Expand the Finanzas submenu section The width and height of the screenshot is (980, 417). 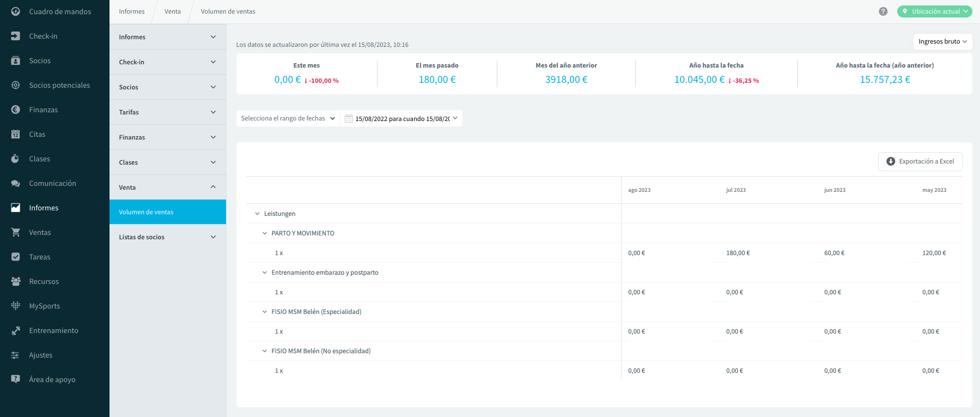pos(168,137)
